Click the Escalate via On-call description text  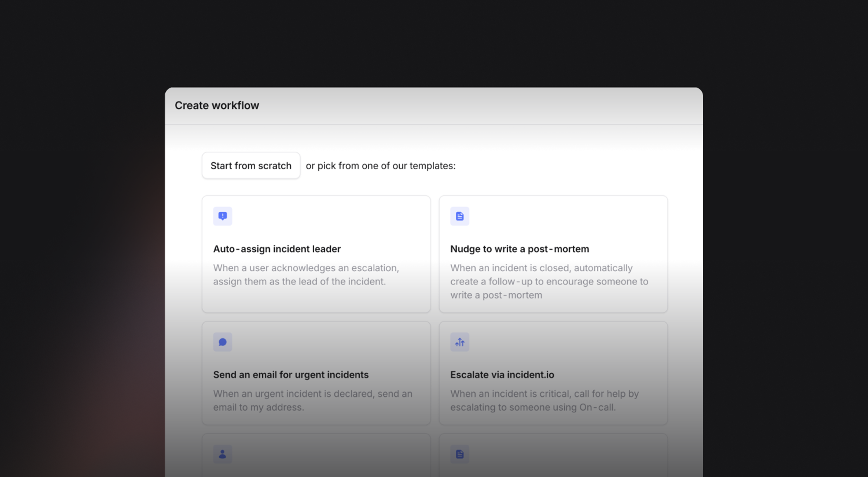click(544, 400)
